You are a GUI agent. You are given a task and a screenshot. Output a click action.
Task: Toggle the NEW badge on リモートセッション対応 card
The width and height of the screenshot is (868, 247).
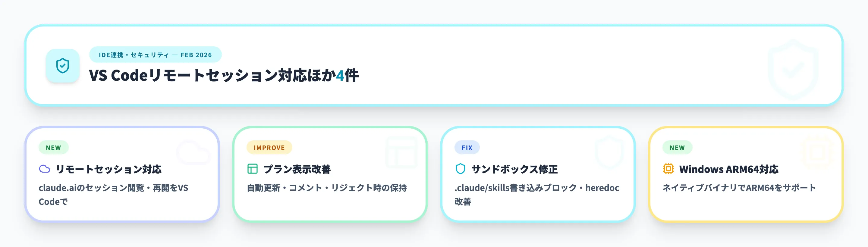(x=53, y=147)
